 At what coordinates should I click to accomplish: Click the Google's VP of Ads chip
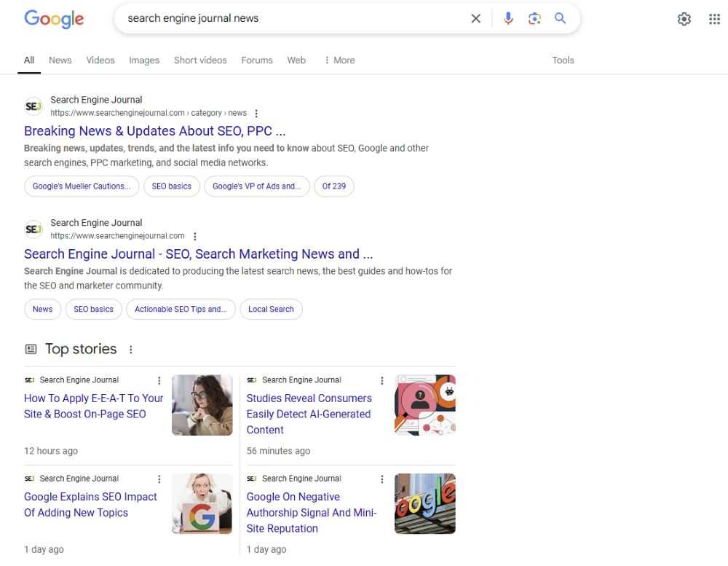click(257, 186)
